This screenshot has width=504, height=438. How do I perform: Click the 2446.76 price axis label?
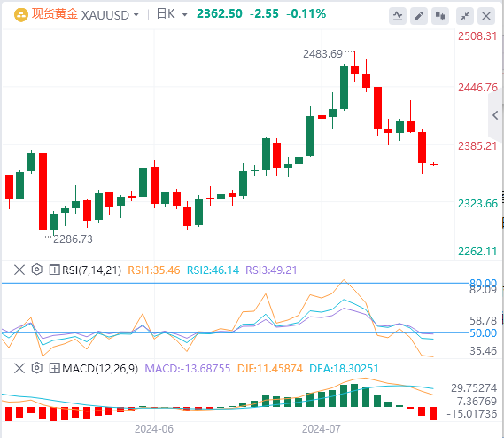(477, 87)
